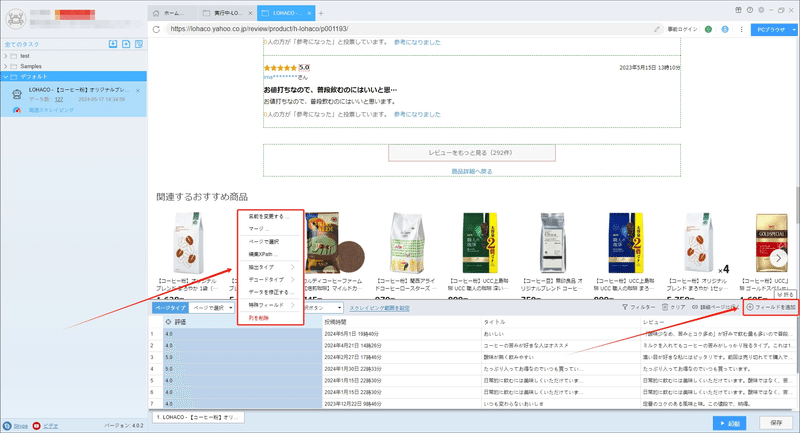800x433 pixels.
Task: Collapse the デフォルト folder
Action: 6,77
